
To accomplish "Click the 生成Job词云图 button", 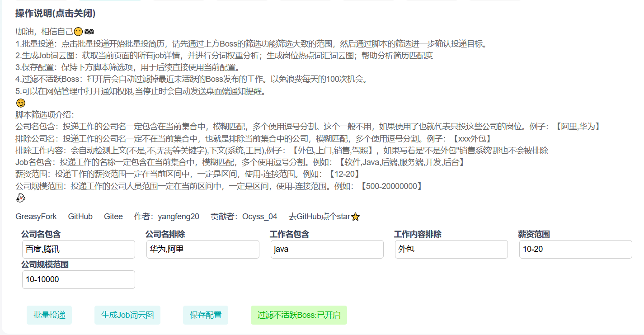I will click(x=127, y=315).
